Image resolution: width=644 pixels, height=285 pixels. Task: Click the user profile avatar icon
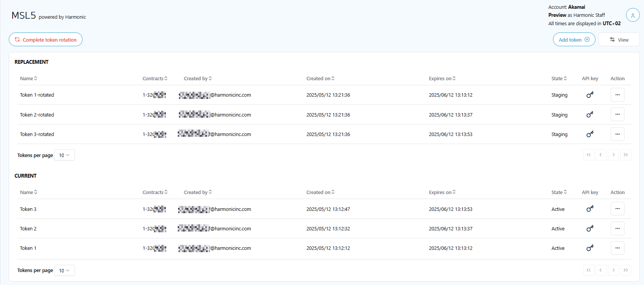[x=633, y=15]
